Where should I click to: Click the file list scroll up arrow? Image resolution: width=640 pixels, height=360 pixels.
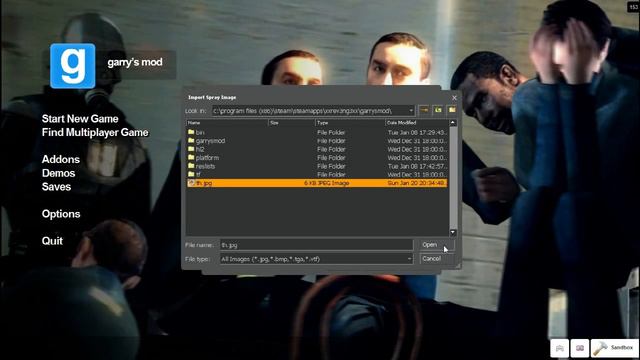coord(453,122)
